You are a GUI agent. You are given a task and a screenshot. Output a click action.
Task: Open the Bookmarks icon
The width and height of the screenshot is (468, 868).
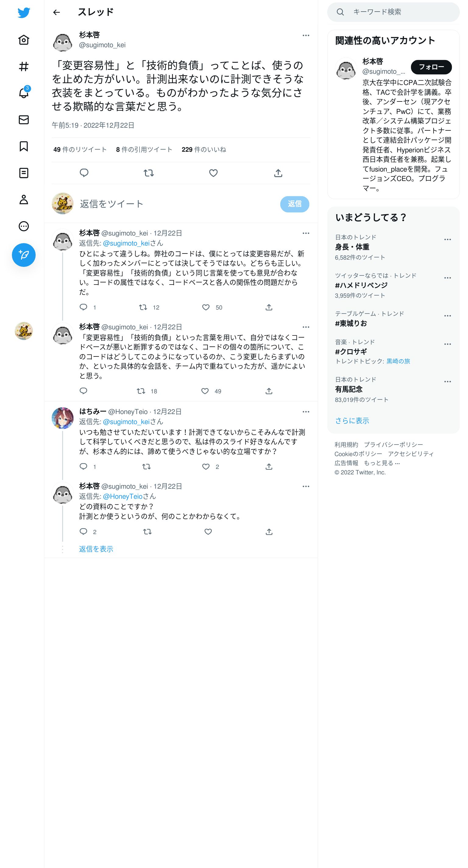(x=23, y=146)
